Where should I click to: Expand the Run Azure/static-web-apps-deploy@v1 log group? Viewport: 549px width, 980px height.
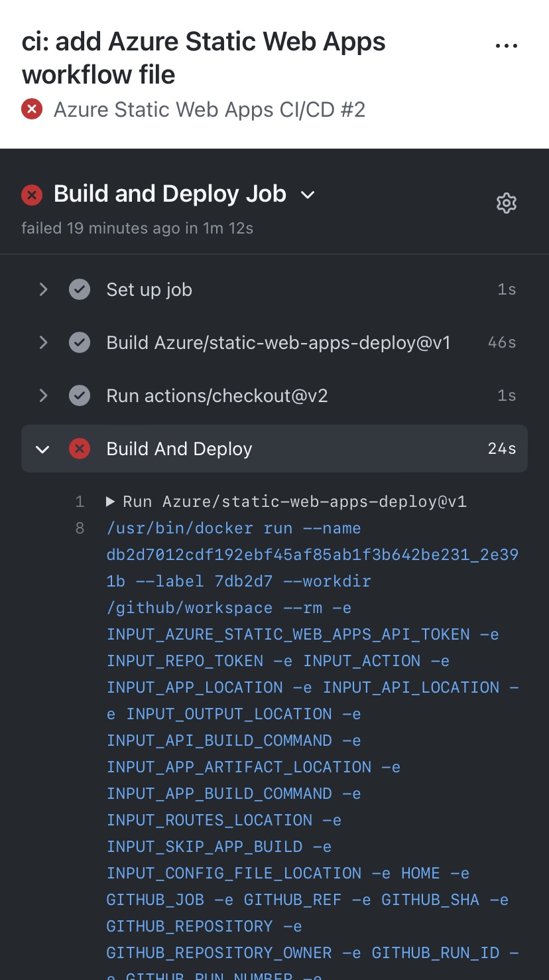pos(111,502)
